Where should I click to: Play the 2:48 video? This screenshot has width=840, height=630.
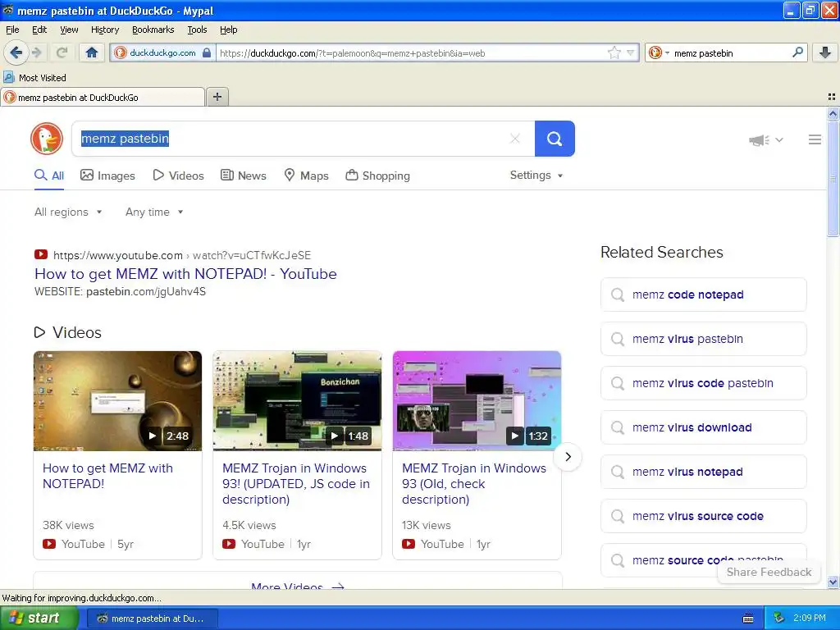tap(118, 400)
